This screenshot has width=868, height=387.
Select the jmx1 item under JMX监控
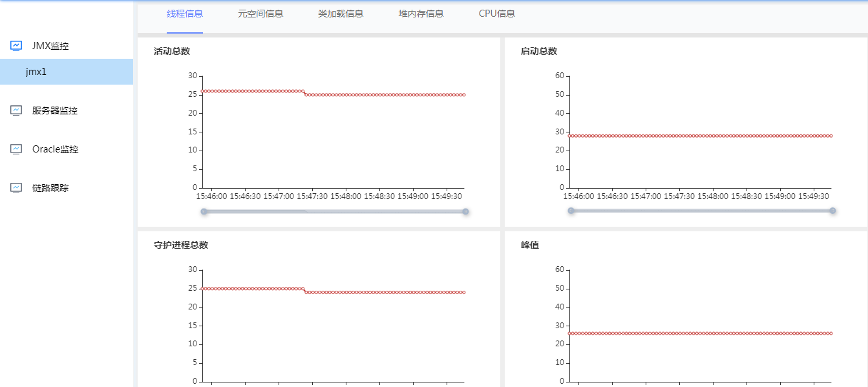point(36,72)
